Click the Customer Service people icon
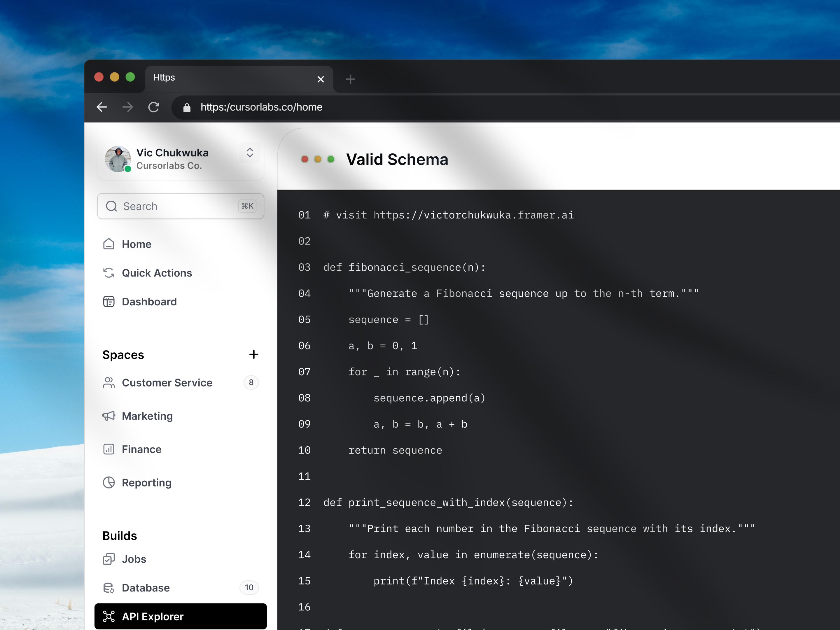840x630 pixels. pyautogui.click(x=108, y=382)
